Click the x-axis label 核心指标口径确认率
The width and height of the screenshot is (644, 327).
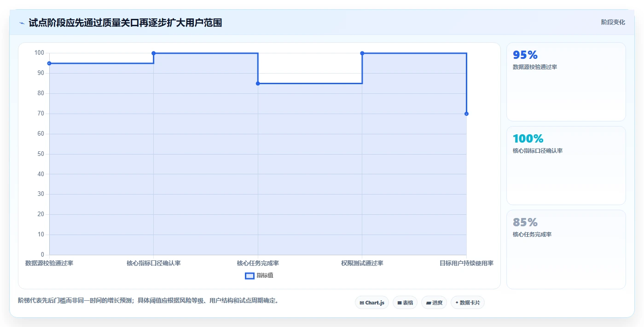154,264
